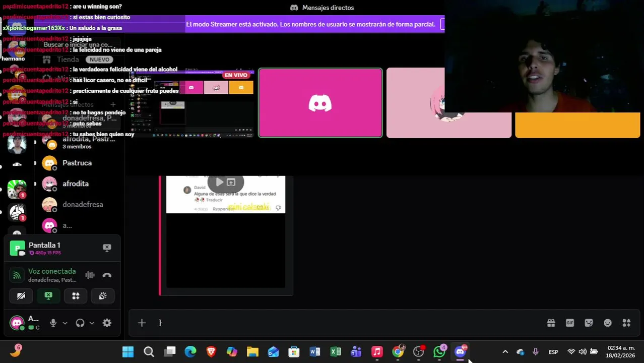Switch to Discord taskbar icon
The width and height of the screenshot is (644, 363).
(x=460, y=352)
